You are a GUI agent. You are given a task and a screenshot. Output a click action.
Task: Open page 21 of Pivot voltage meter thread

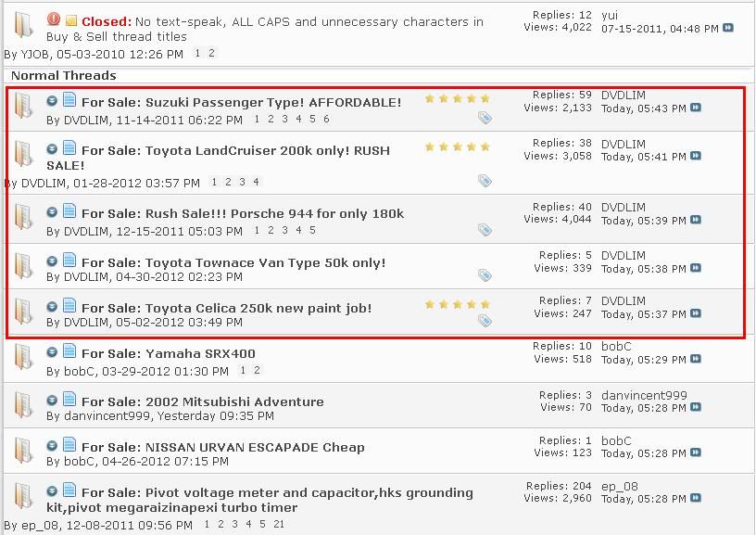coord(279,525)
